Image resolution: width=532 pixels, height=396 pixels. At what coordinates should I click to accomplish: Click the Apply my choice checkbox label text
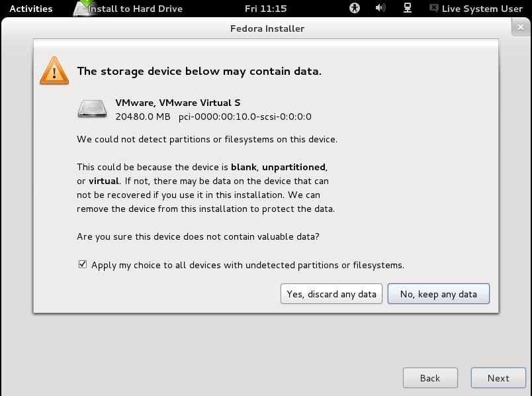(x=247, y=265)
